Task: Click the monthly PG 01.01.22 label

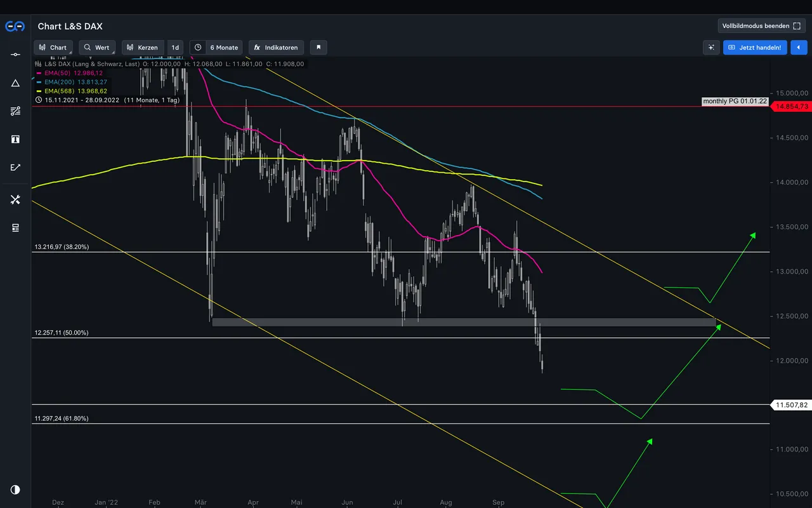Action: (735, 102)
